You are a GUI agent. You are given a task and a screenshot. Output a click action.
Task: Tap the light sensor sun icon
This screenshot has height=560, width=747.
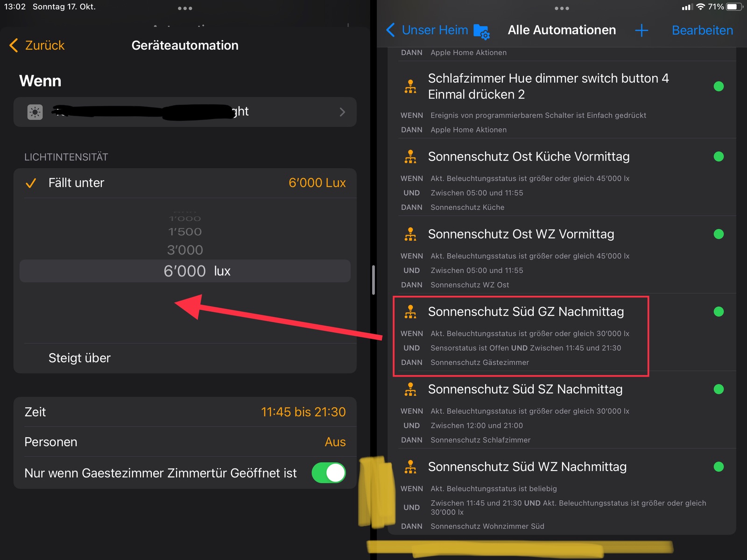(x=35, y=112)
